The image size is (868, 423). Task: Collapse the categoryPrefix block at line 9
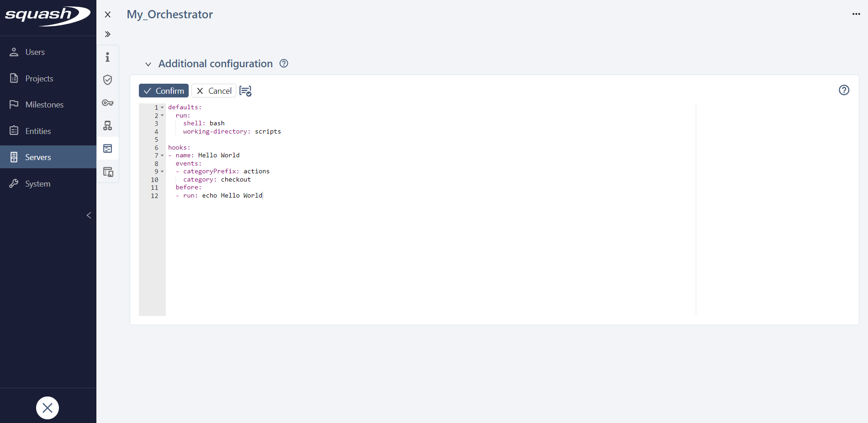tap(162, 171)
